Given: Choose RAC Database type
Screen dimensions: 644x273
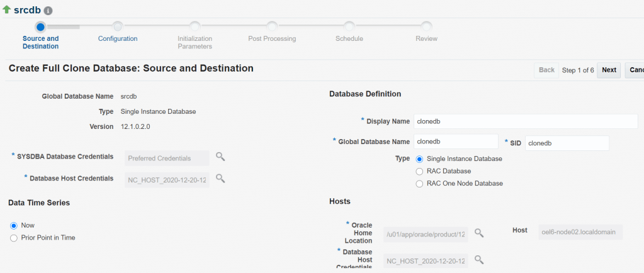Looking at the screenshot, I should click(x=420, y=171).
